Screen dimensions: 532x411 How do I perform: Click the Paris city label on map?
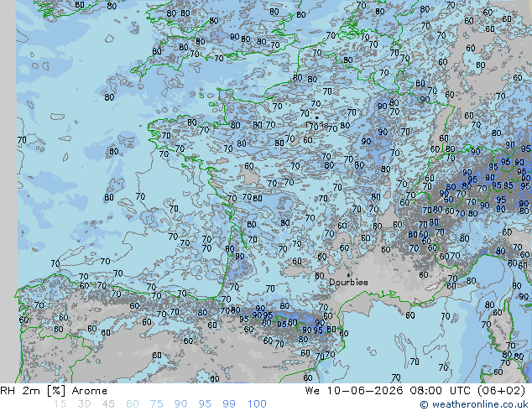pos(317,124)
